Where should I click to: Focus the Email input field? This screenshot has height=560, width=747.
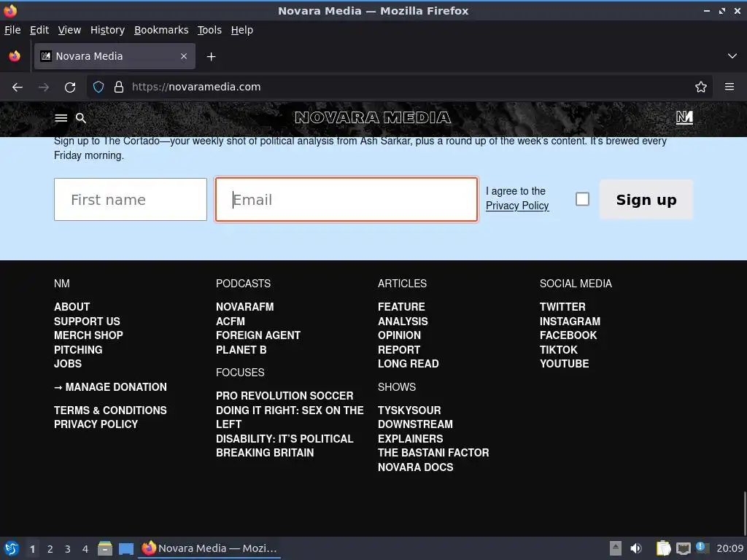pyautogui.click(x=347, y=200)
